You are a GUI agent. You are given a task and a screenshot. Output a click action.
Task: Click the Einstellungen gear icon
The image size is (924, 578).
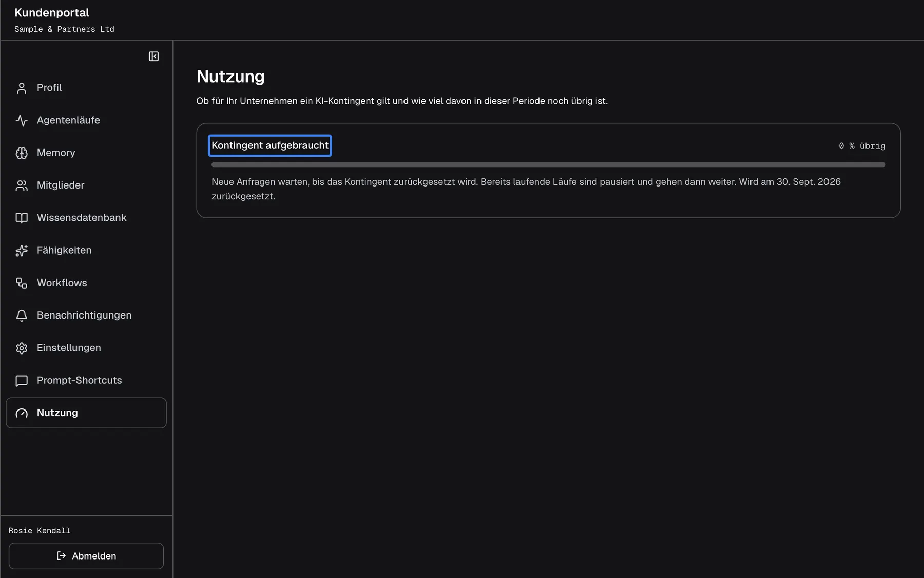coord(22,348)
